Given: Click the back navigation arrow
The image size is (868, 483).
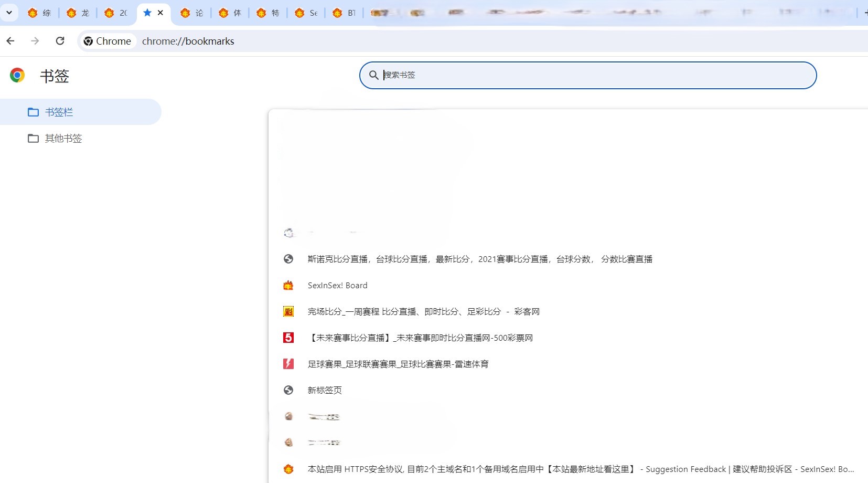Looking at the screenshot, I should (x=10, y=41).
